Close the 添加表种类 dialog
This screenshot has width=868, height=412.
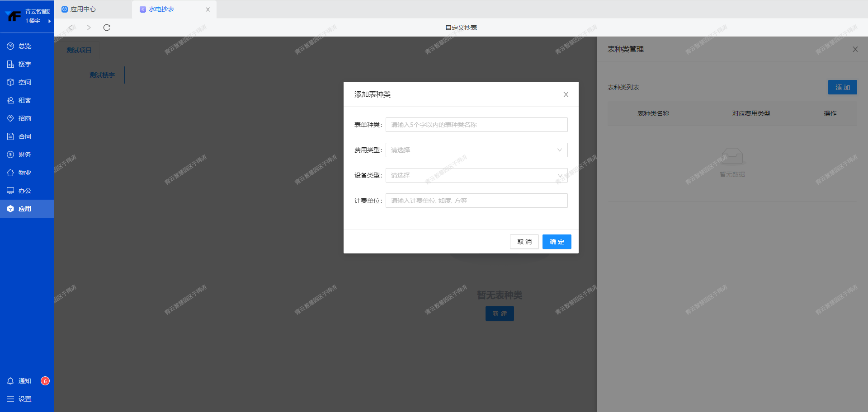tap(566, 94)
